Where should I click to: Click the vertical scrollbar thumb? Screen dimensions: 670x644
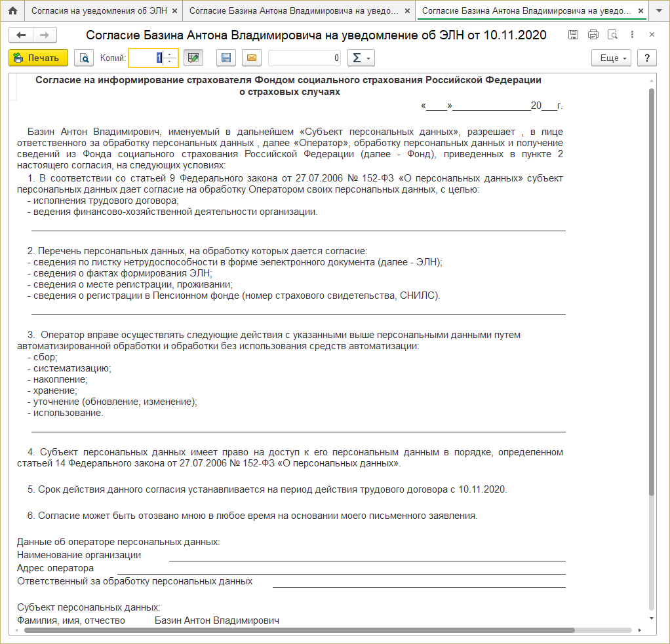click(652, 292)
